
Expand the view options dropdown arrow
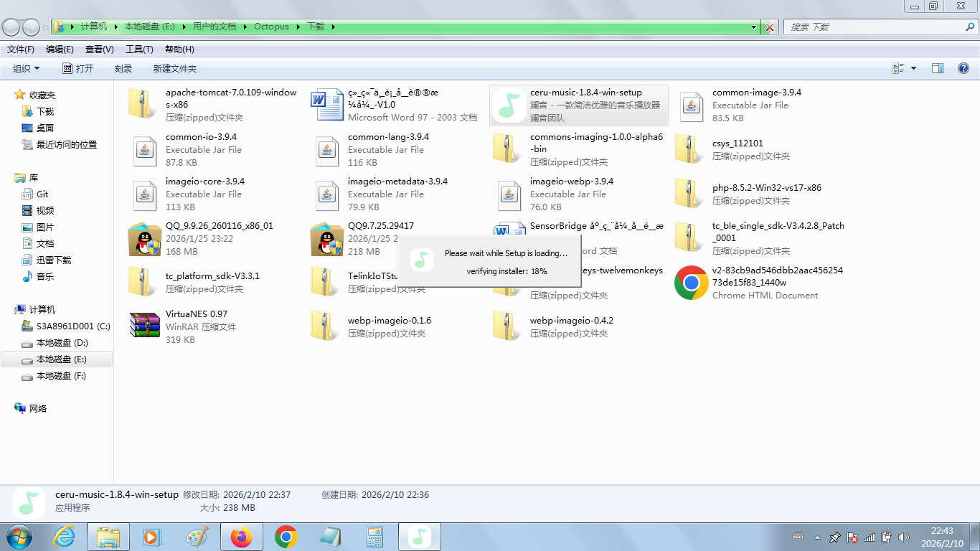coord(913,68)
